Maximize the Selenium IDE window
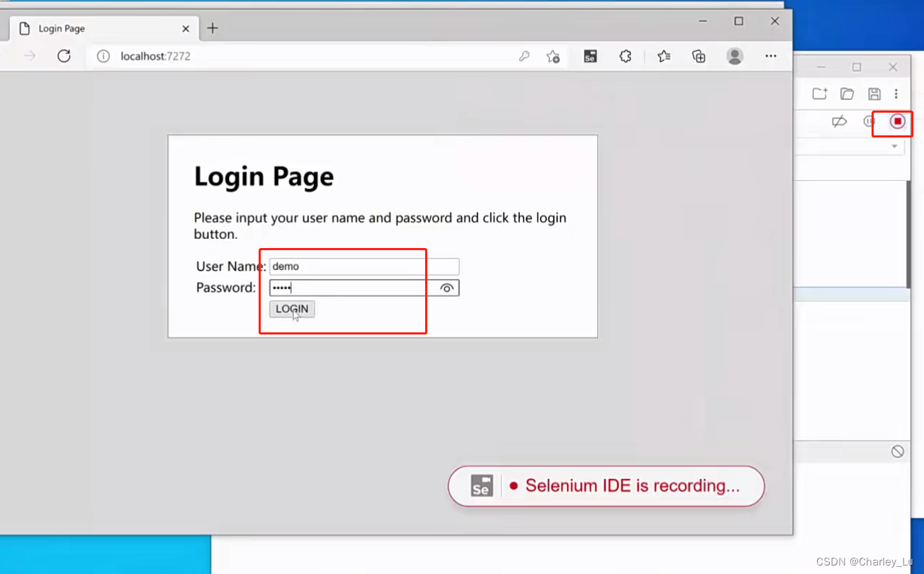This screenshot has height=574, width=924. coord(857,67)
